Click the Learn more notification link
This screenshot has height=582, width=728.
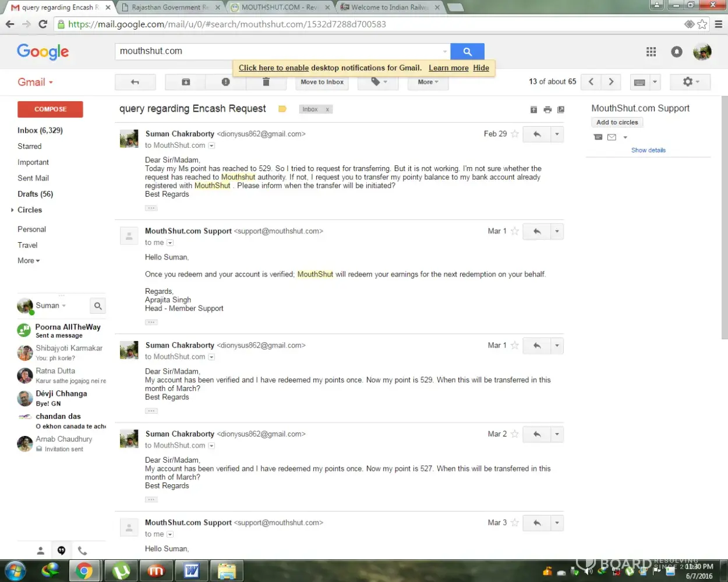pos(448,68)
